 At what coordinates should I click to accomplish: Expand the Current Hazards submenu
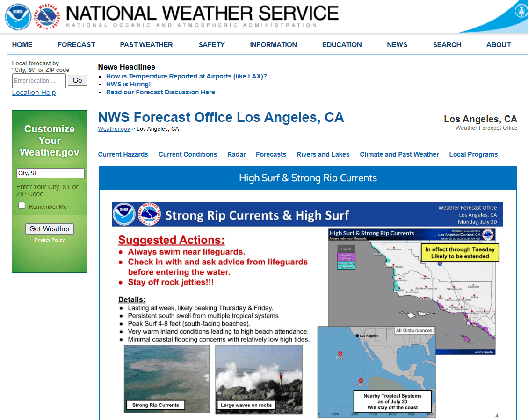(123, 154)
